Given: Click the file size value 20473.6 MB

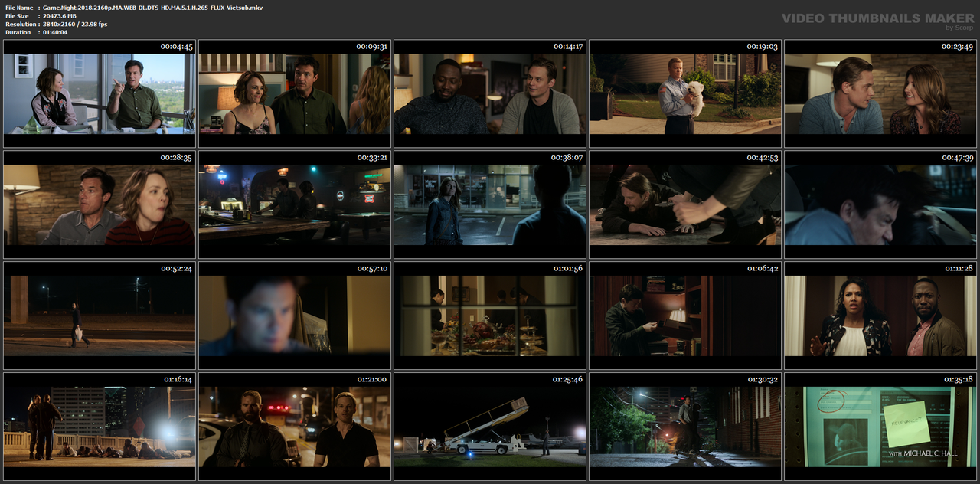Looking at the screenshot, I should 60,15.
